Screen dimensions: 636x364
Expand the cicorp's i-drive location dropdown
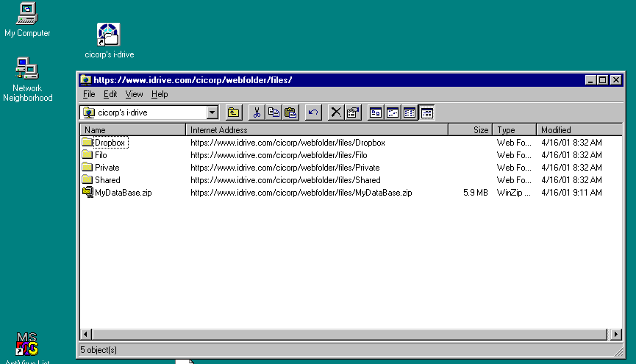[x=212, y=113]
